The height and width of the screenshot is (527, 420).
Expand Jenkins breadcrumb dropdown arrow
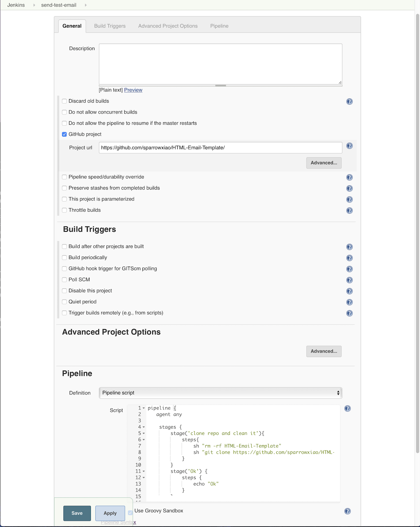(34, 5)
